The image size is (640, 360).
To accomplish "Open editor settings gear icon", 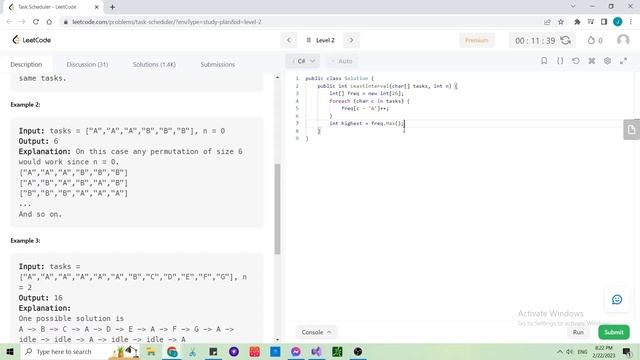I will pyautogui.click(x=607, y=60).
